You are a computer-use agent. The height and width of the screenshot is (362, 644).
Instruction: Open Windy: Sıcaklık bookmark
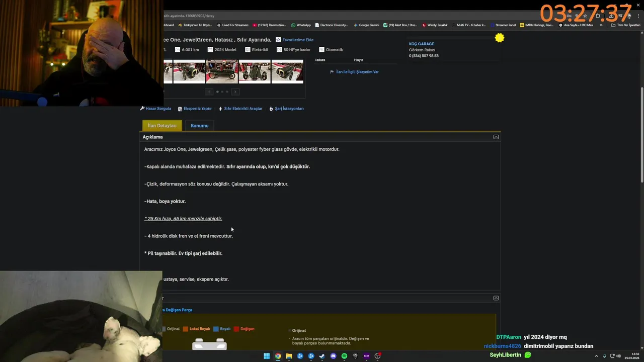point(435,25)
